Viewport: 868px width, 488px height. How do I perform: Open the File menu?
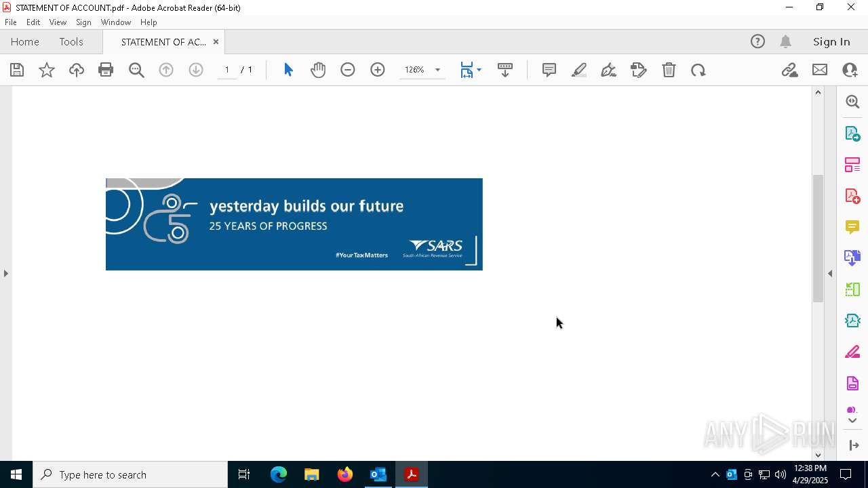(x=11, y=22)
